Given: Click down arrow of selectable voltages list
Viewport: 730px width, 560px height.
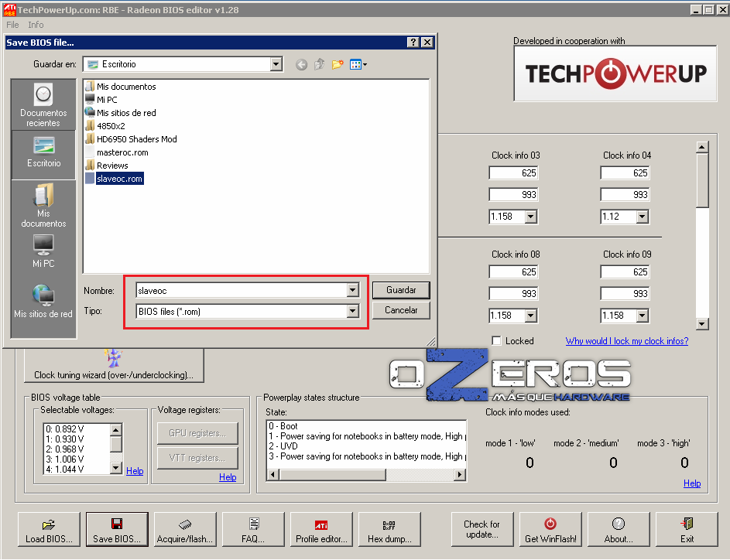Looking at the screenshot, I should [116, 469].
